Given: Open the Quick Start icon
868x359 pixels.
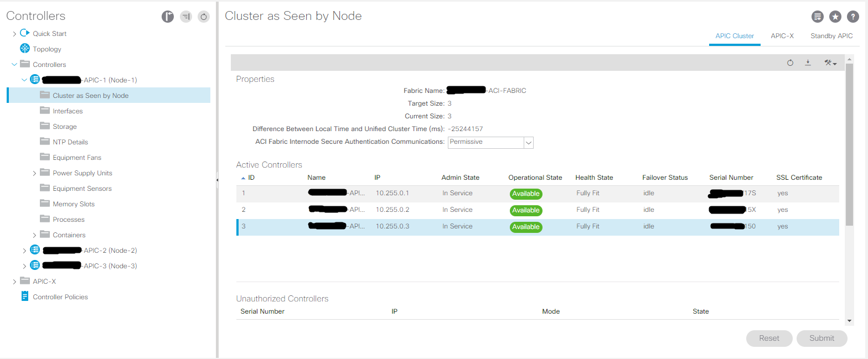Looking at the screenshot, I should 24,33.
